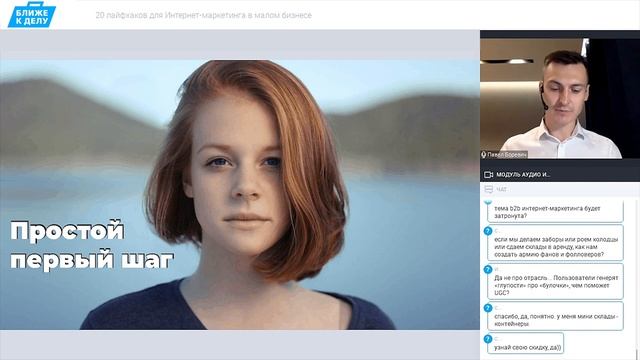Click question icon on 'если мы делаем заборы' message
640x360 pixels.
click(488, 231)
